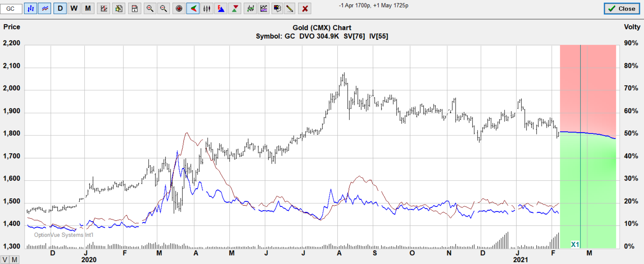
Task: Open the chart colors palette icon
Action: click(x=277, y=9)
